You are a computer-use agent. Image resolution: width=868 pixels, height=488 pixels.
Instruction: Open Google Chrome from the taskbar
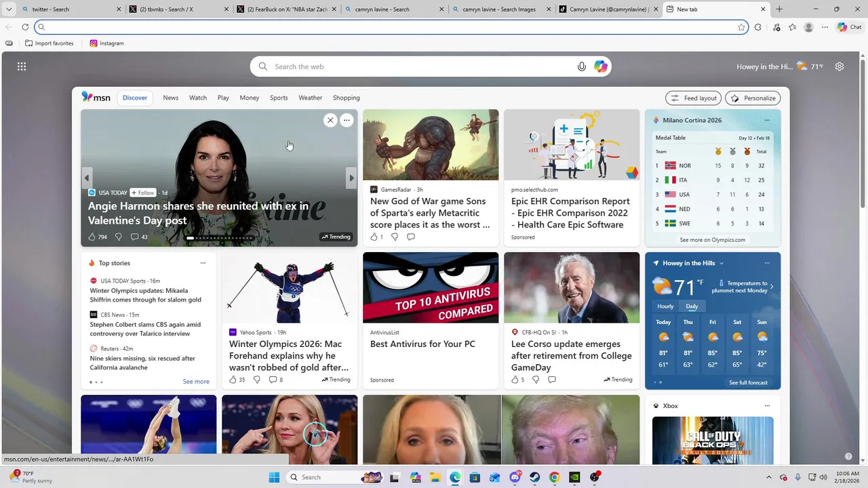point(554,477)
